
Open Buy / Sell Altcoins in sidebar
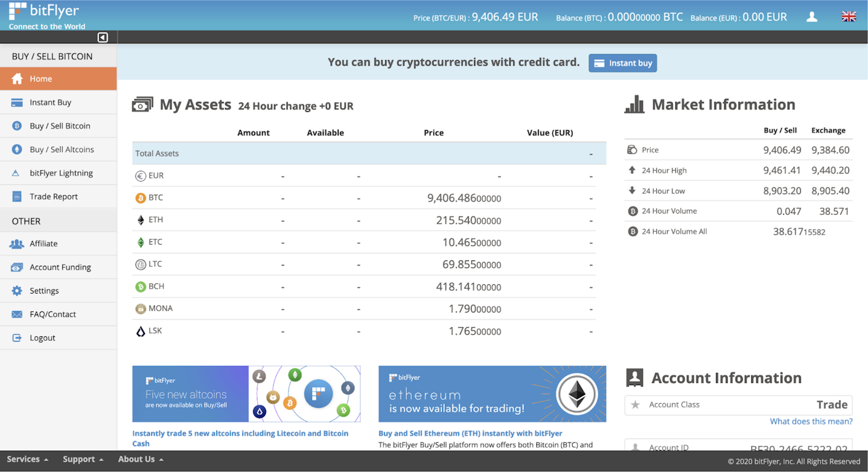(x=61, y=149)
